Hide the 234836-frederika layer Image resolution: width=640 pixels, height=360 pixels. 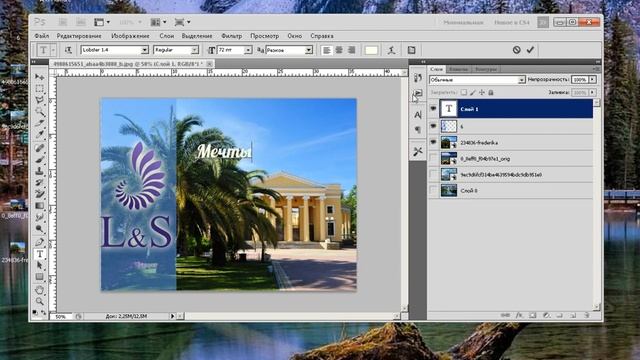(x=433, y=142)
